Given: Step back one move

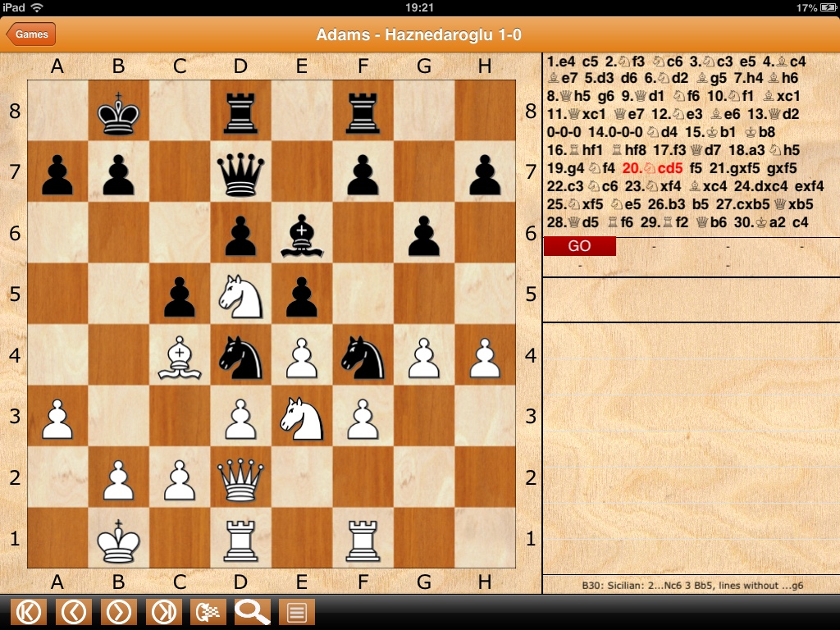Looking at the screenshot, I should 74,612.
